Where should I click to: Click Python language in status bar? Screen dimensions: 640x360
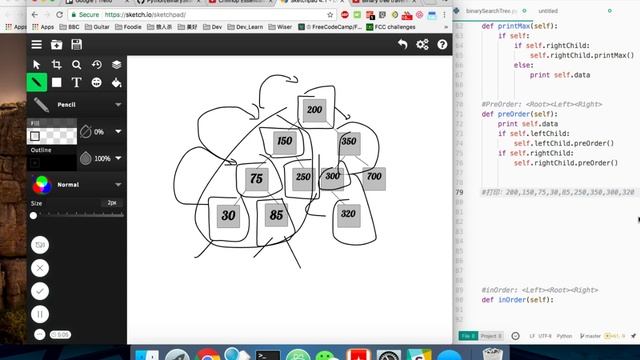point(564,336)
